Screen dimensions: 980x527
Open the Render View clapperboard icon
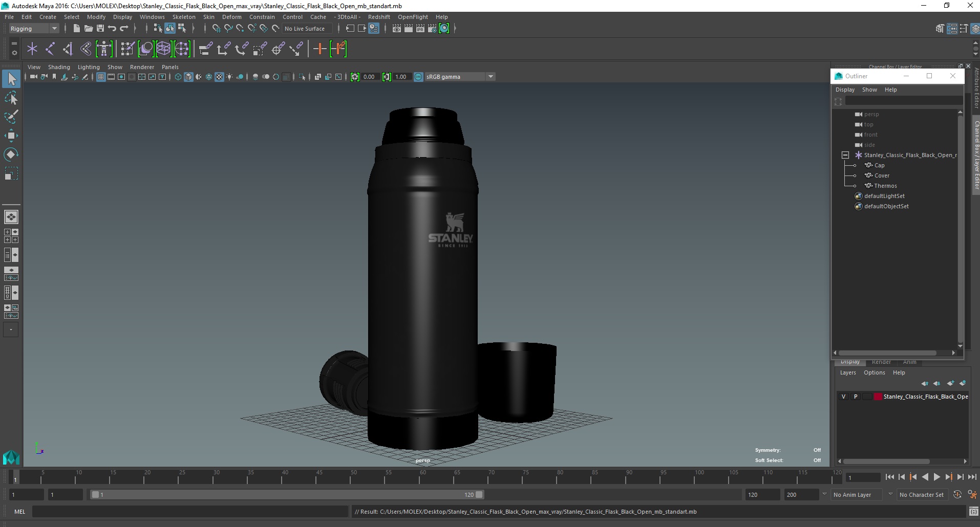coord(397,29)
